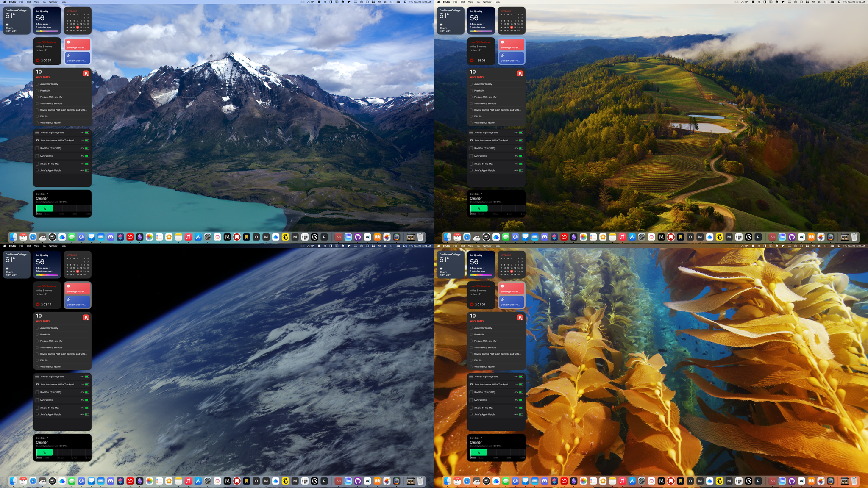Viewport: 868px width, 488px height.
Task: Open Safari in the mountain desktop dock
Action: coord(33,237)
